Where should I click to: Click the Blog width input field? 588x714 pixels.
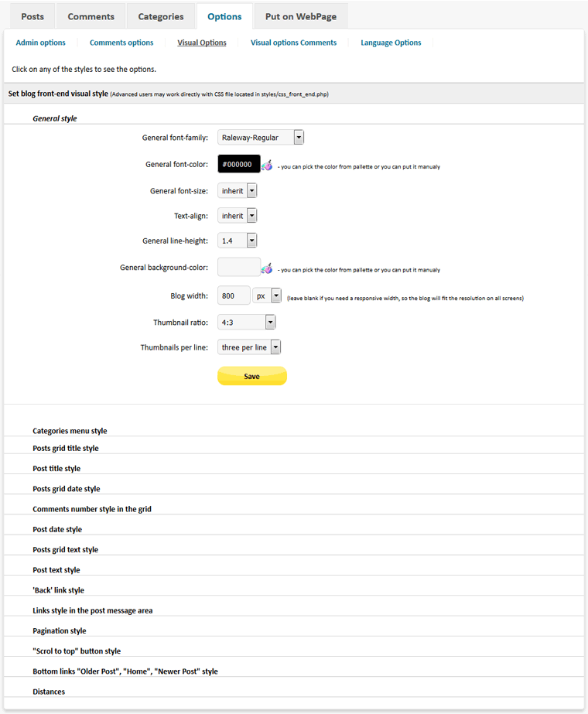233,295
